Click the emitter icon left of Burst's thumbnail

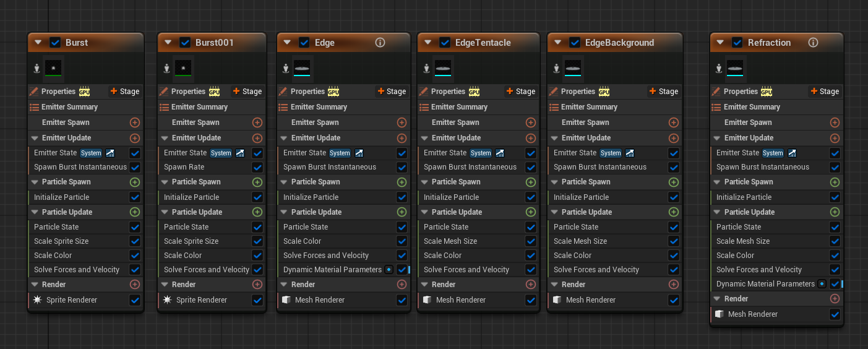[37, 69]
